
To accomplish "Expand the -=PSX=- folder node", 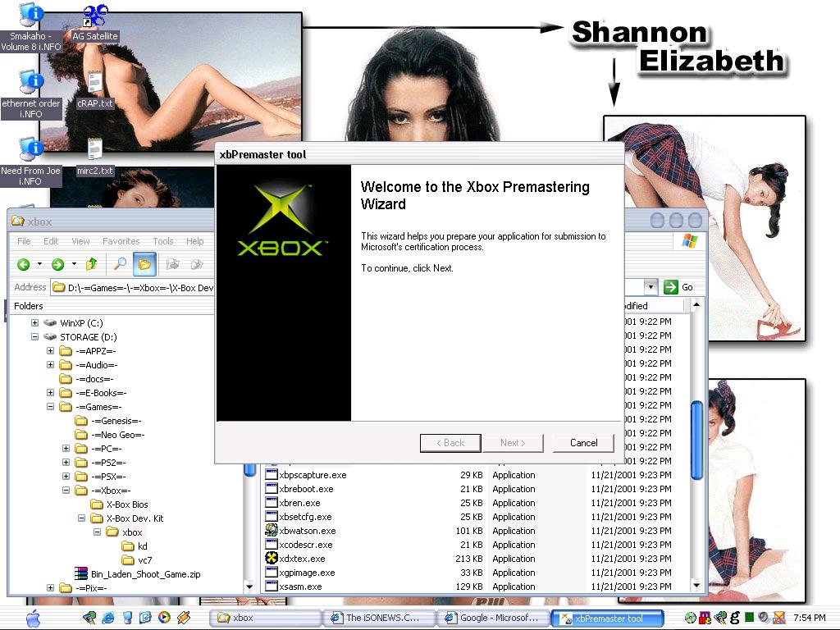I will coord(66,477).
